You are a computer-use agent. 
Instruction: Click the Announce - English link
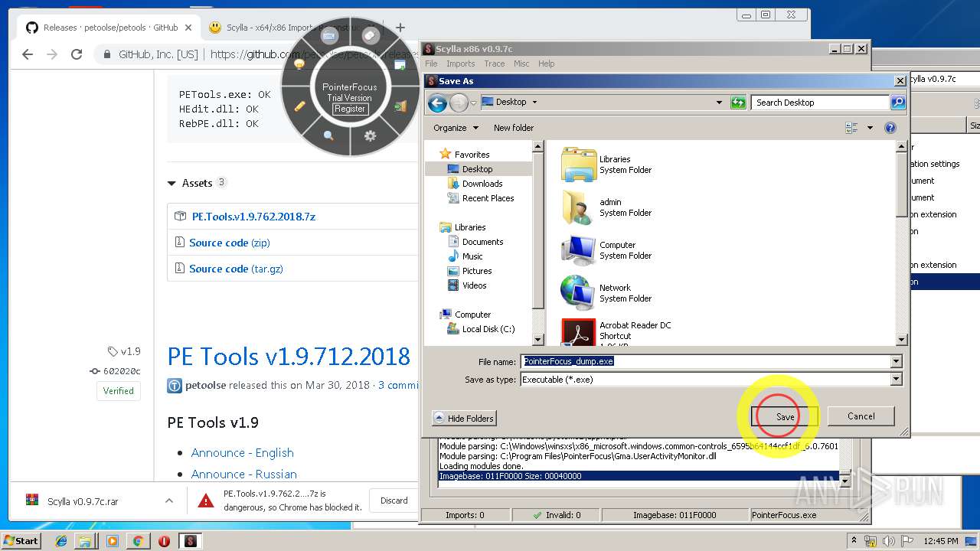242,453
